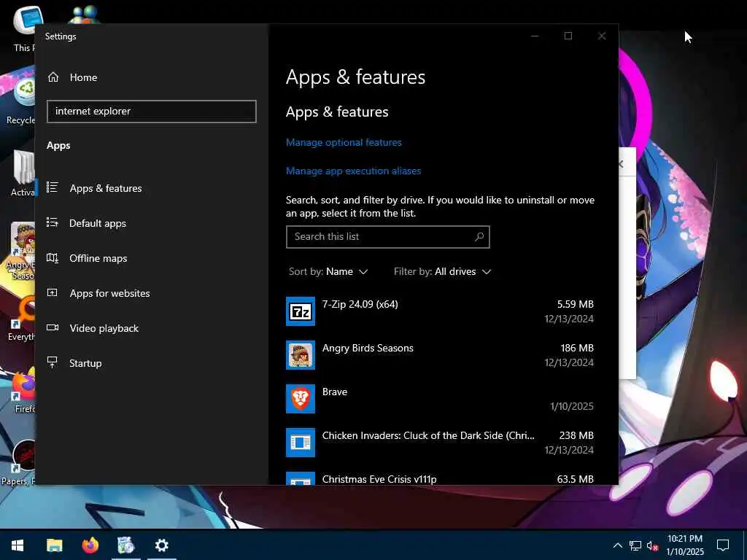This screenshot has width=747, height=560.
Task: Open the Windows Start menu
Action: [x=18, y=545]
